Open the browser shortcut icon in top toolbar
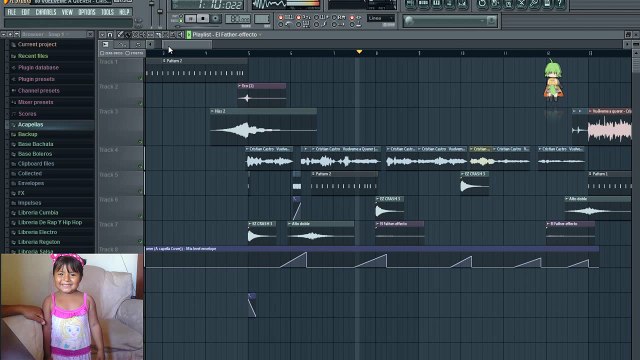This screenshot has height=360, width=640. (x=450, y=4)
